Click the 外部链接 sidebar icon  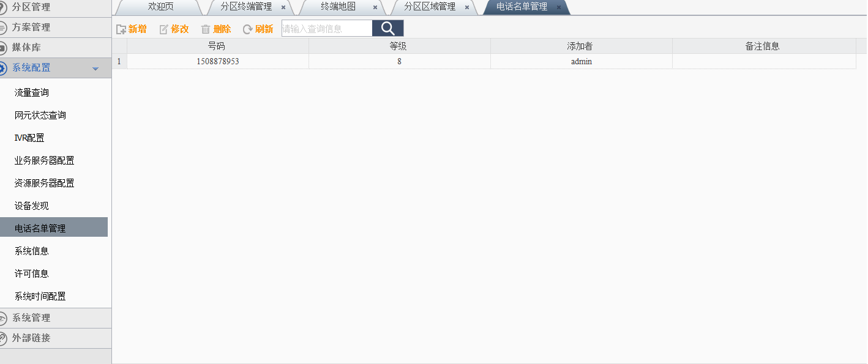tap(3, 338)
